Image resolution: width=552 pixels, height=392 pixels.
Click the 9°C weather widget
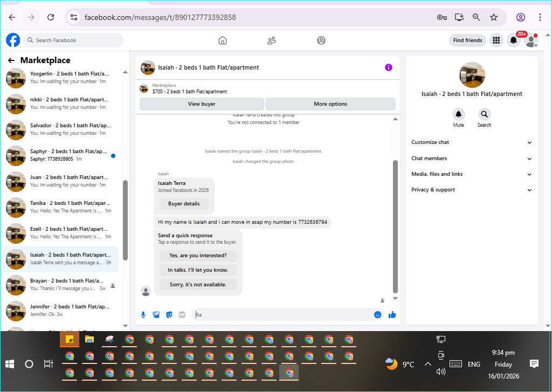coord(400,364)
